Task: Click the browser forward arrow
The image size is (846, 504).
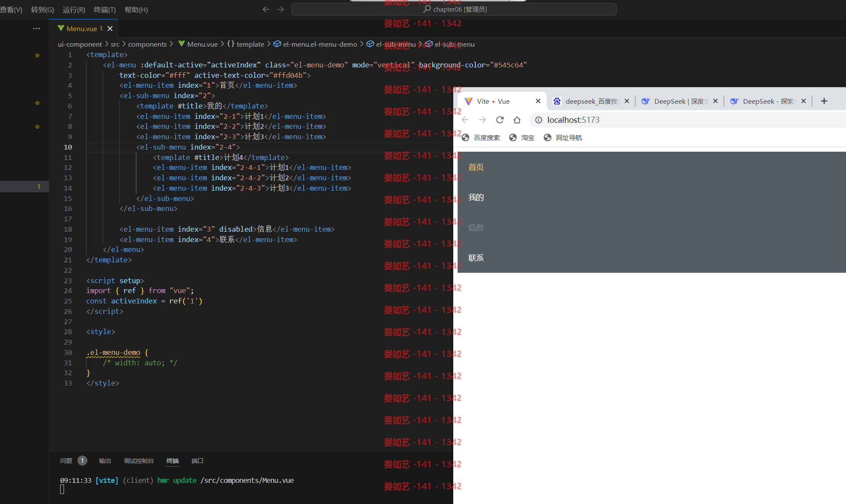Action: [483, 120]
